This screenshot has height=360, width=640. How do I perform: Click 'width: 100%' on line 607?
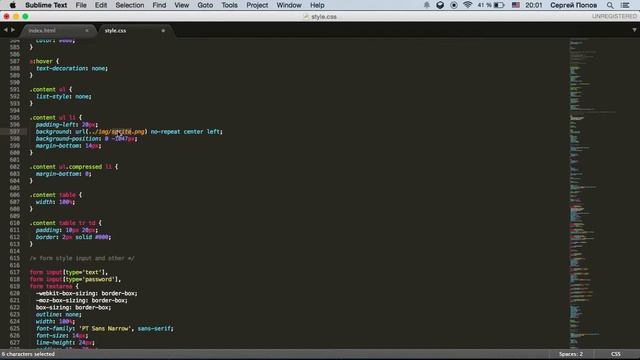point(54,202)
